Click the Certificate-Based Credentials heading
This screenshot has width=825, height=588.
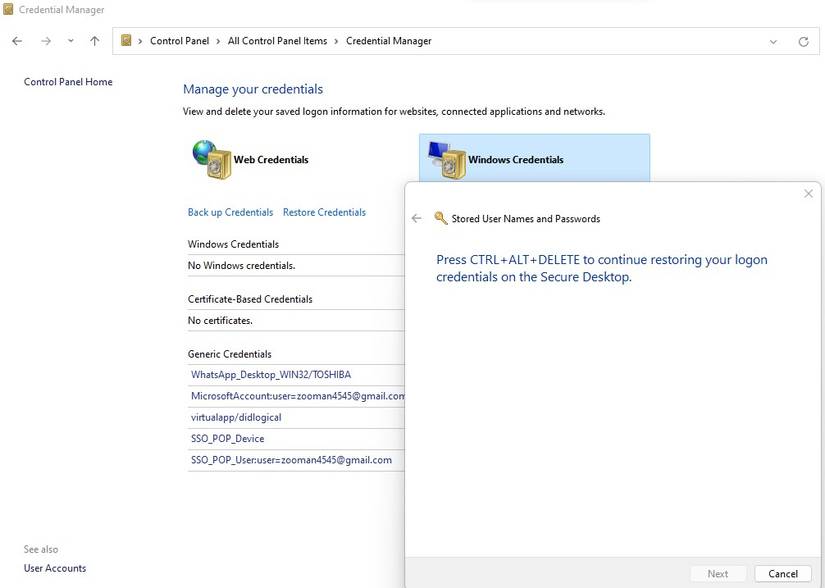coord(250,299)
